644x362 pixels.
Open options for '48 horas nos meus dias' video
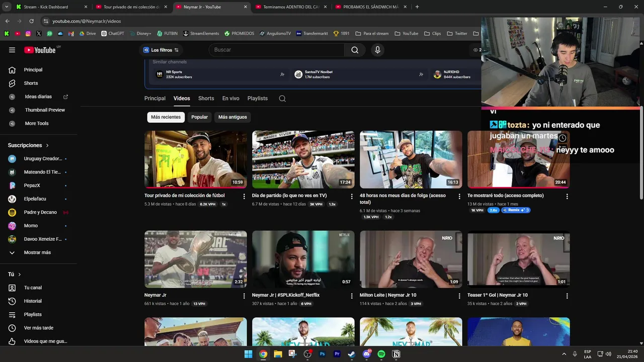point(459,196)
